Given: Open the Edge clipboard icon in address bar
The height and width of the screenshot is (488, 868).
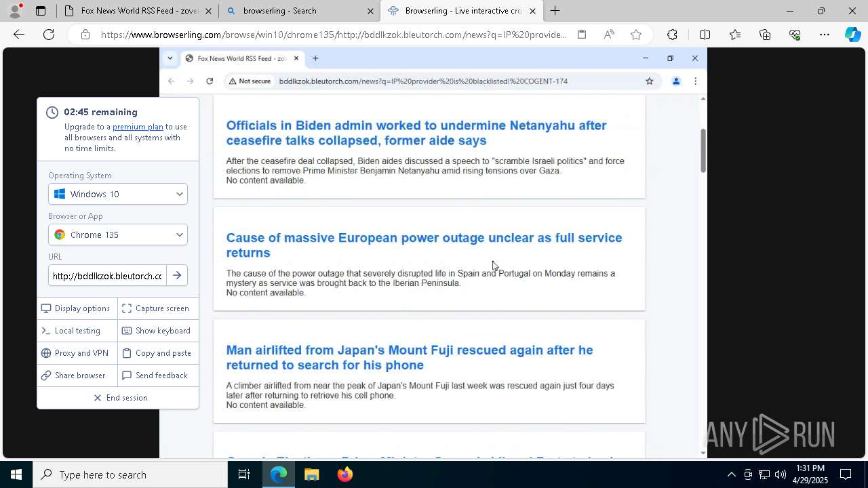Looking at the screenshot, I should pyautogui.click(x=582, y=35).
